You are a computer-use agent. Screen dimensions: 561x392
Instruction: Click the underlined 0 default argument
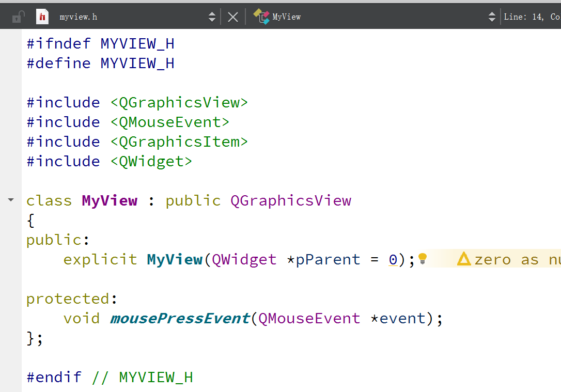pyautogui.click(x=393, y=259)
